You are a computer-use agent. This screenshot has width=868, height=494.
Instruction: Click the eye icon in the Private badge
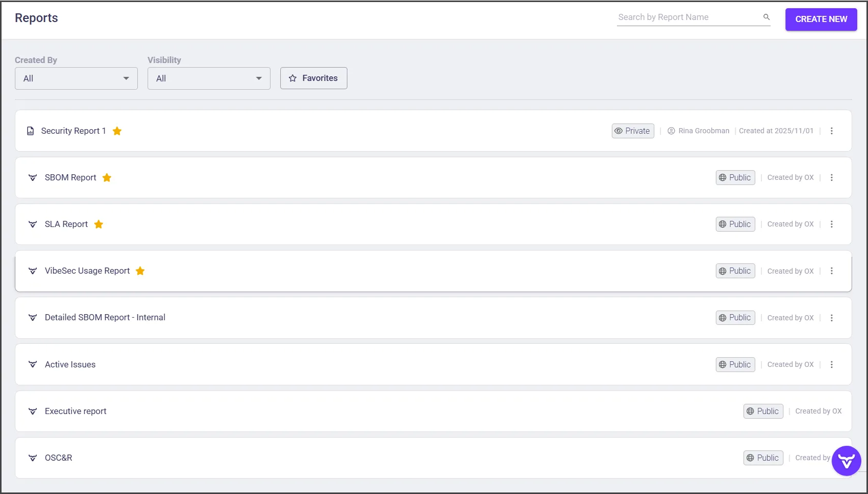pos(618,131)
